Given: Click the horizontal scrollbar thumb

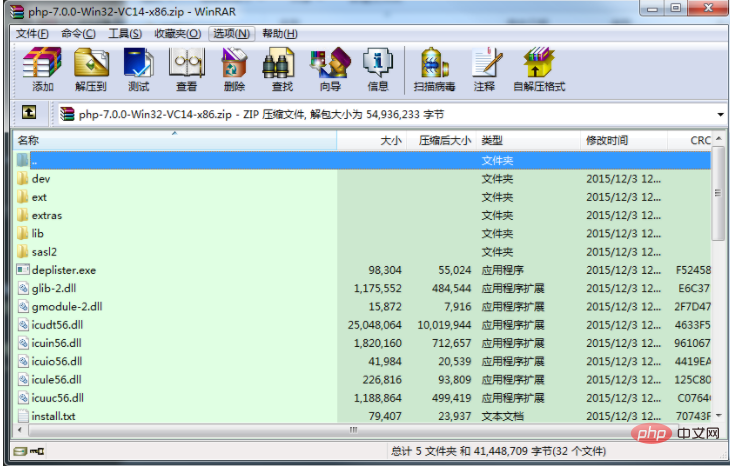Looking at the screenshot, I should 353,430.
